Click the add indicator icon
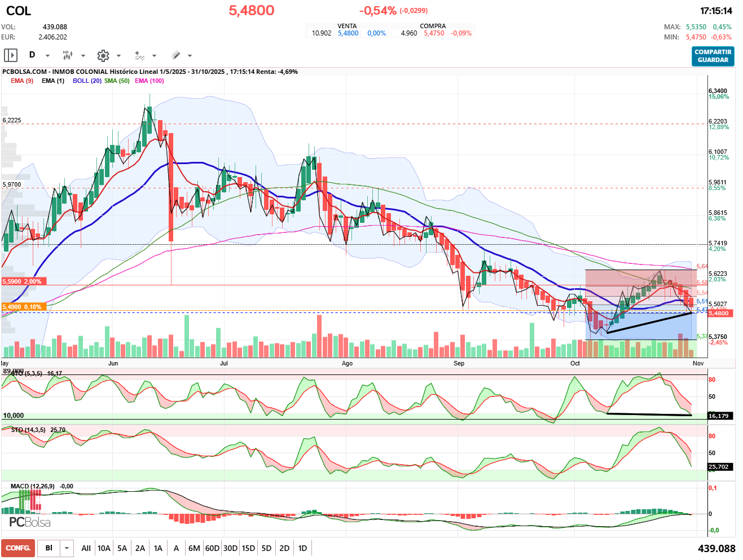The width and height of the screenshot is (743, 560). (x=139, y=55)
